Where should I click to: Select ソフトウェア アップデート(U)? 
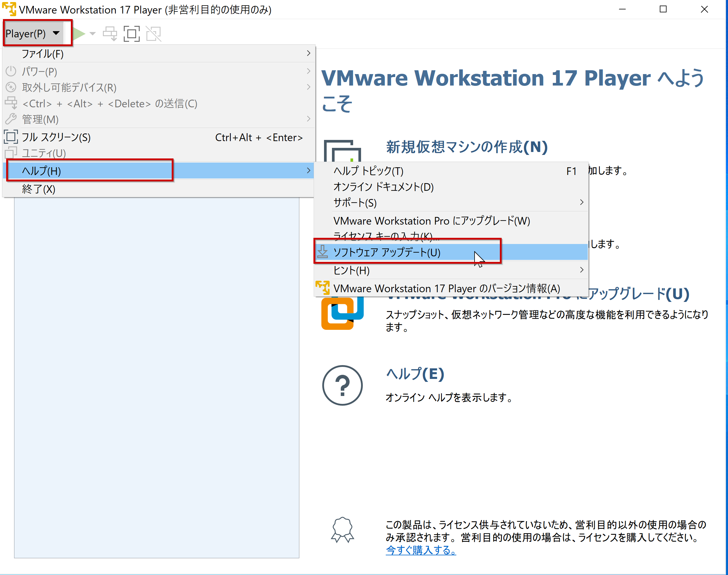(451, 252)
